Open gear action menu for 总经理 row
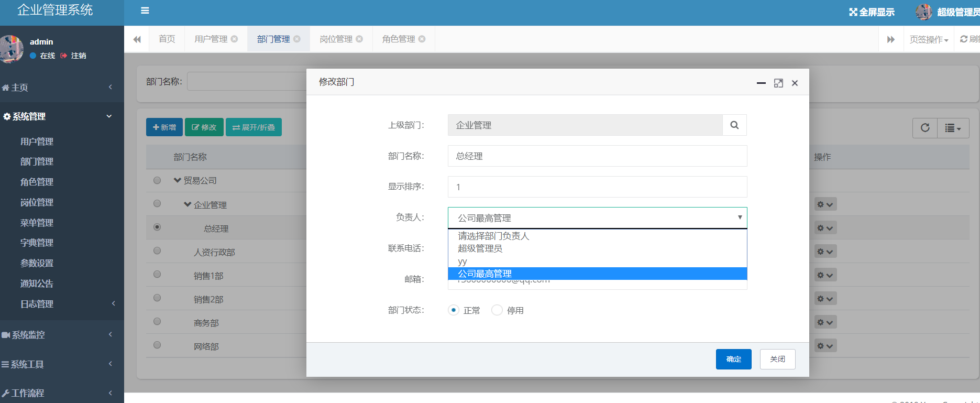The width and height of the screenshot is (980, 403). coord(825,228)
